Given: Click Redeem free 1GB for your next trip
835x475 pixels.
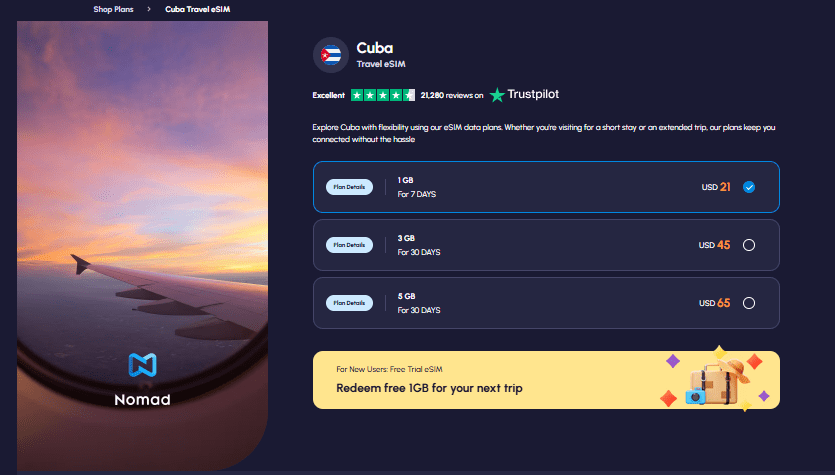Looking at the screenshot, I should tap(429, 387).
